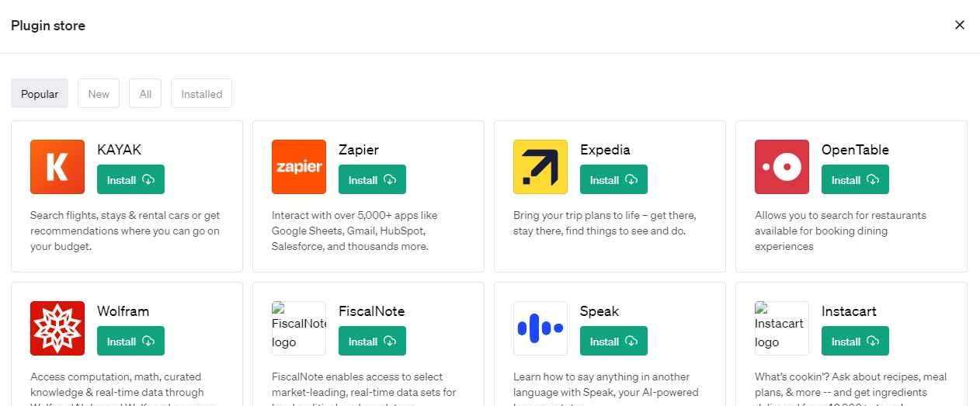Click the broken FiscalNote logo image

(x=299, y=328)
